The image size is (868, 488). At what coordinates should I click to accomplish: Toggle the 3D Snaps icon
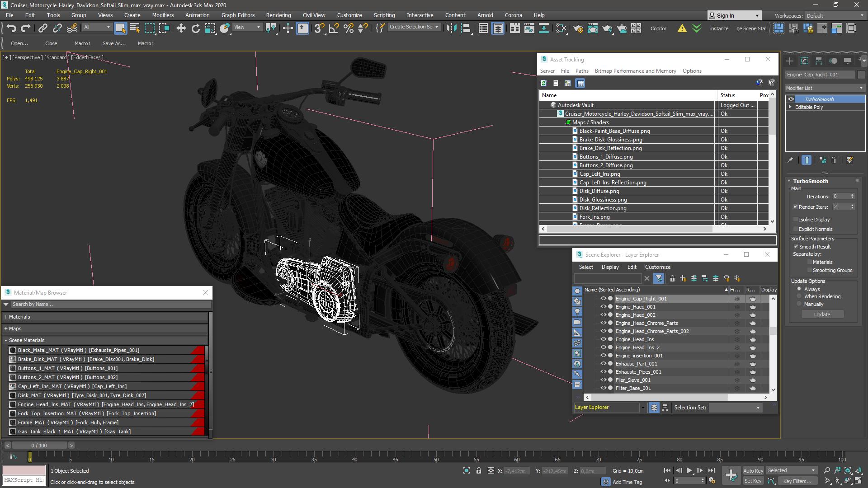pyautogui.click(x=319, y=28)
